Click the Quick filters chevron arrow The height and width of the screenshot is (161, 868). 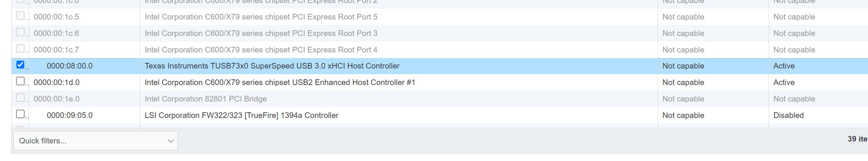tap(171, 141)
